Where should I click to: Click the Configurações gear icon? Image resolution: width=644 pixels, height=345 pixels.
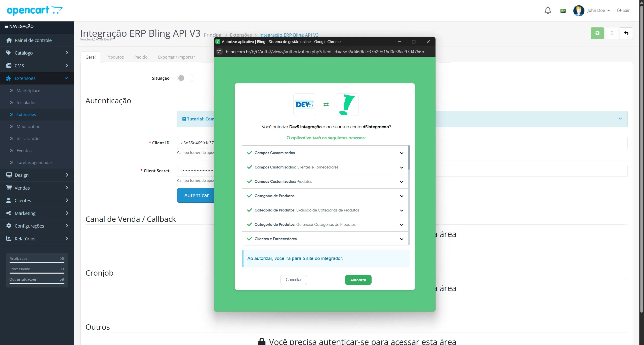pos(9,226)
